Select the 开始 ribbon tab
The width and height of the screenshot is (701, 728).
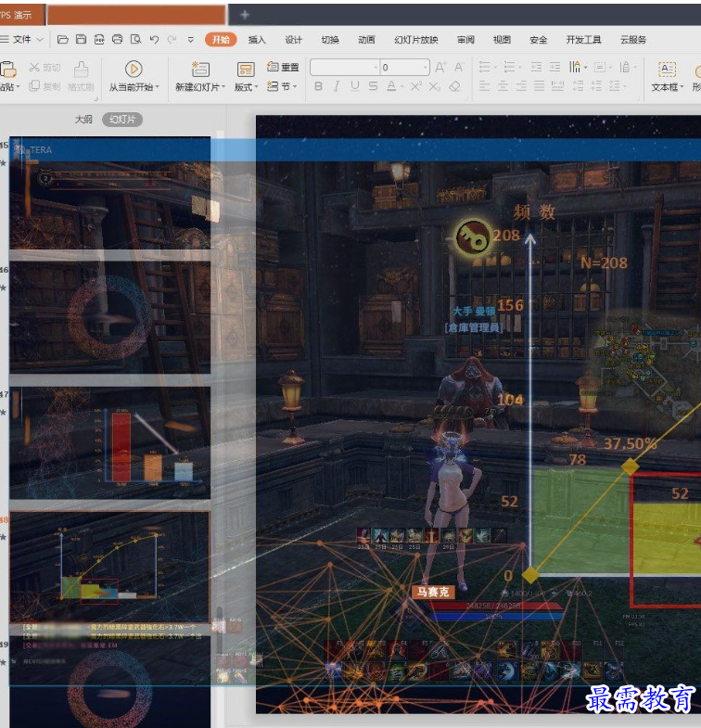pyautogui.click(x=221, y=40)
